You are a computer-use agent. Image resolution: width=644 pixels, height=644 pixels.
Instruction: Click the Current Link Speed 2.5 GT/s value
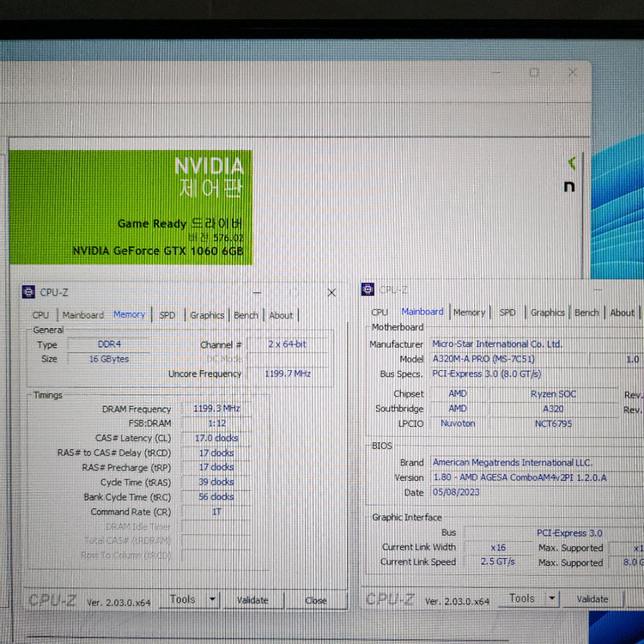pyautogui.click(x=498, y=562)
